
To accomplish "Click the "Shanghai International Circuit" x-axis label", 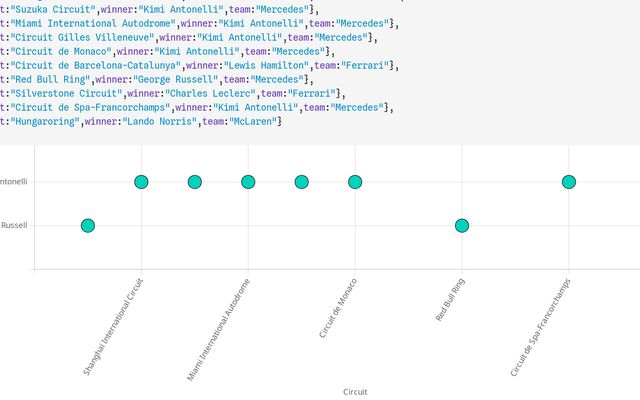I will coord(113,327).
